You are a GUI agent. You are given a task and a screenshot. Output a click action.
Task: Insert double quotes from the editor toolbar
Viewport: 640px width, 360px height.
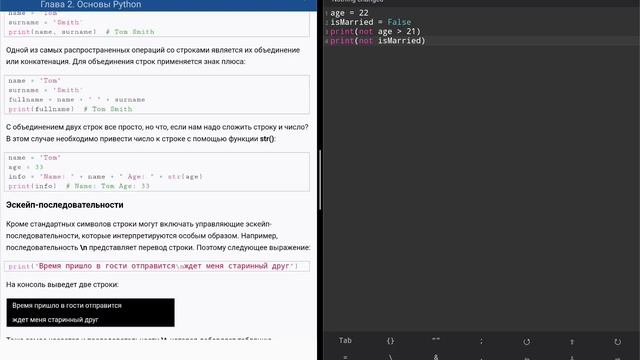tap(436, 340)
